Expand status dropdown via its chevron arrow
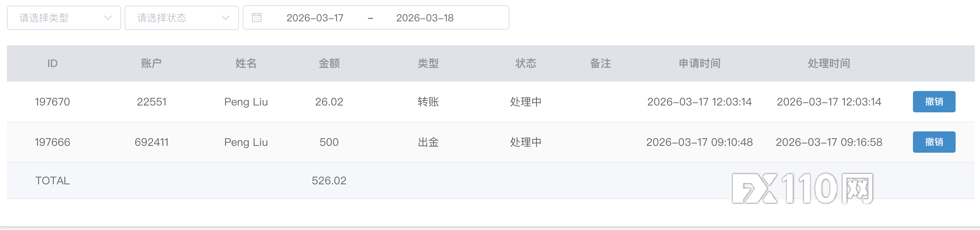 pyautogui.click(x=226, y=18)
